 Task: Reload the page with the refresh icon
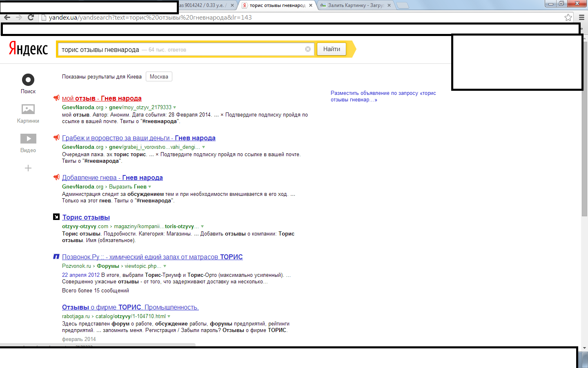point(31,17)
